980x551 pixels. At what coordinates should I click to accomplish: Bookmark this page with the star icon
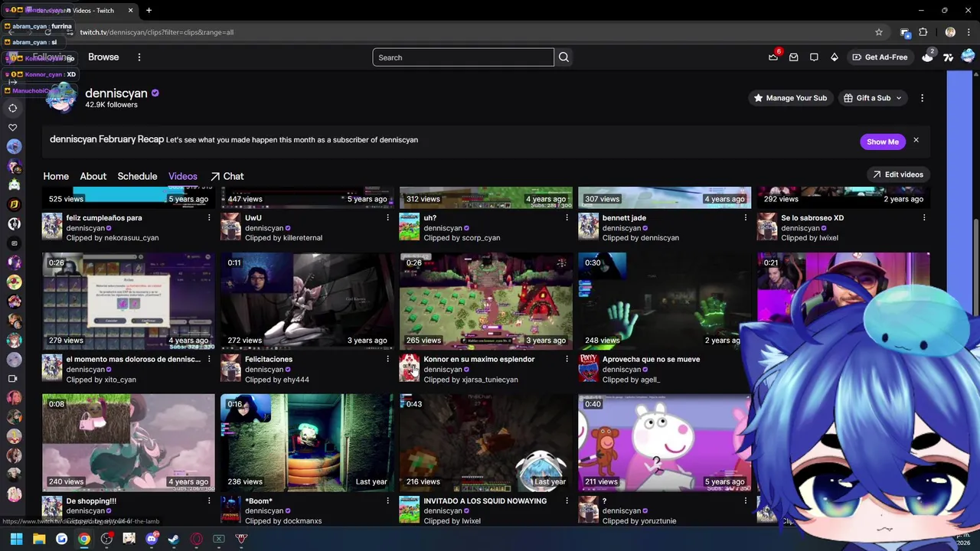(879, 32)
